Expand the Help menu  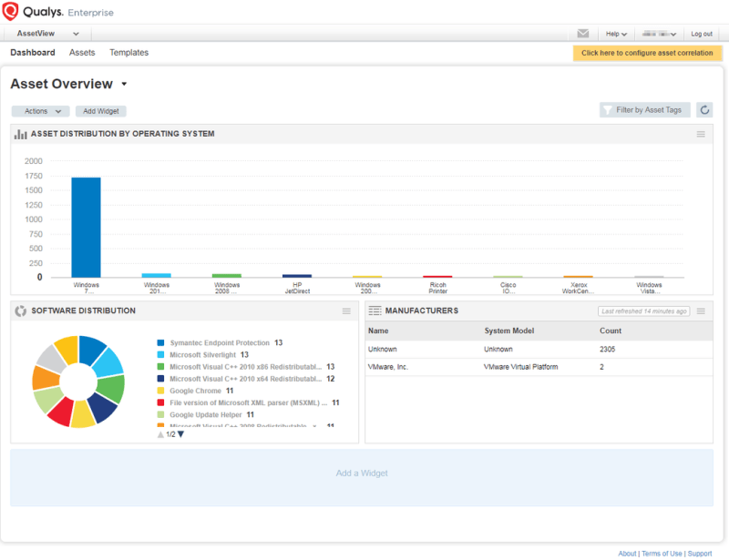(x=616, y=34)
